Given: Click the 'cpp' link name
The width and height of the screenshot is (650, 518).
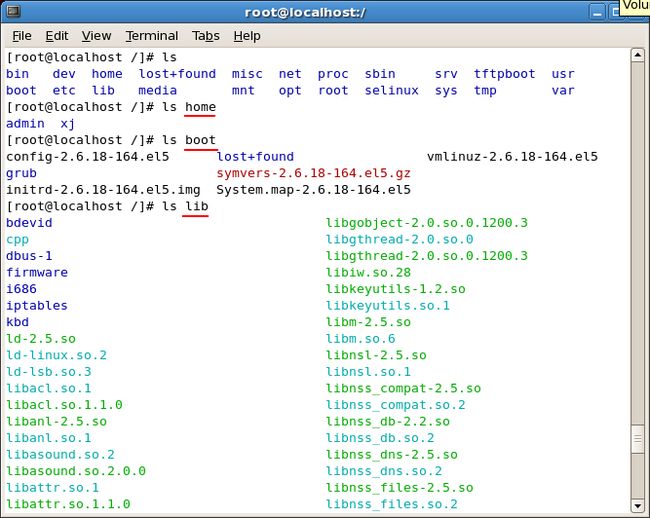Looking at the screenshot, I should (x=17, y=240).
